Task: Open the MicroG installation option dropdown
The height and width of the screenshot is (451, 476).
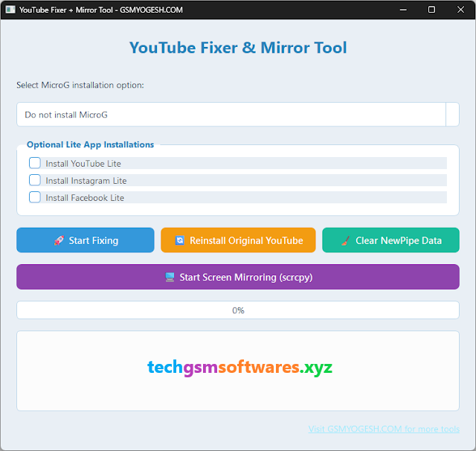Action: tap(238, 115)
